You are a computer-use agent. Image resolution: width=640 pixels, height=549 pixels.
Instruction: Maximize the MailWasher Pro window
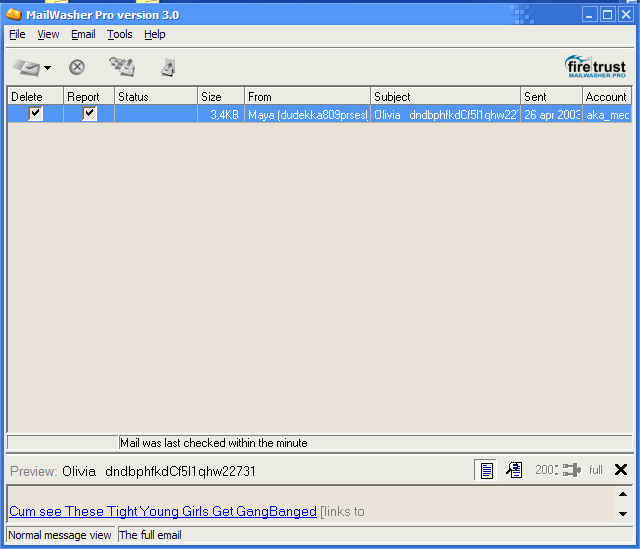(x=607, y=15)
